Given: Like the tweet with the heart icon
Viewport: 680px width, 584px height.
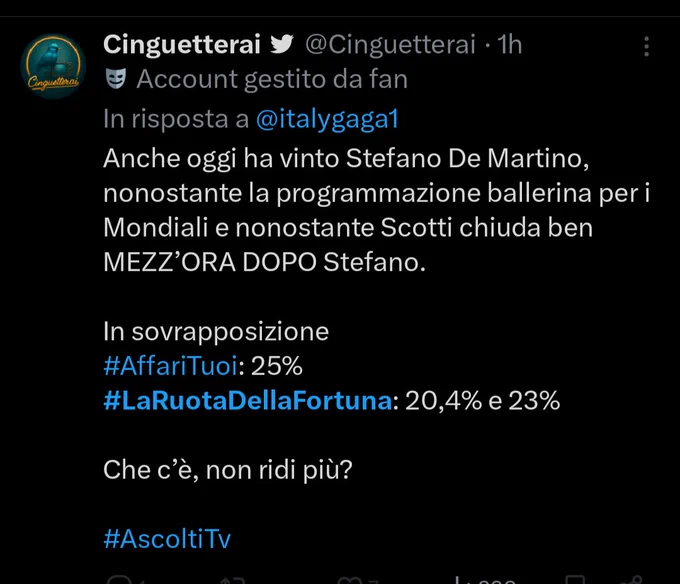Looking at the screenshot, I should tap(350, 580).
